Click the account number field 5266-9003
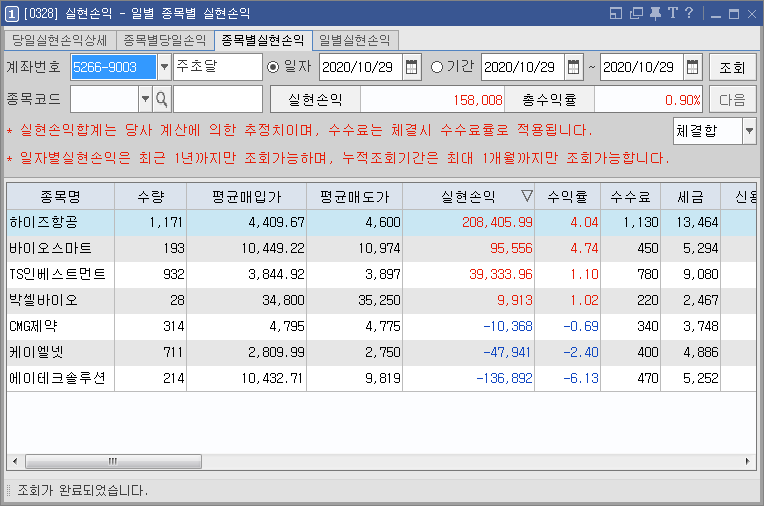This screenshot has height=506, width=764. click(113, 67)
